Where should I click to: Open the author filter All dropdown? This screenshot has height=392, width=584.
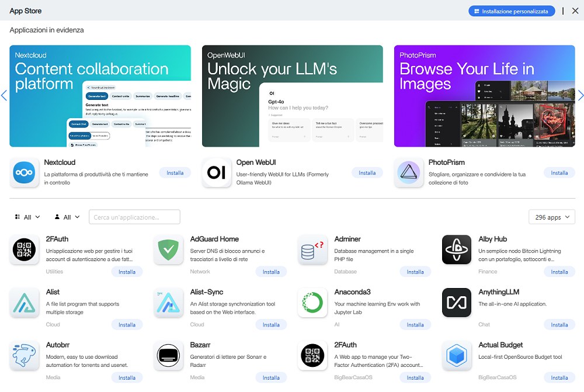(x=67, y=217)
